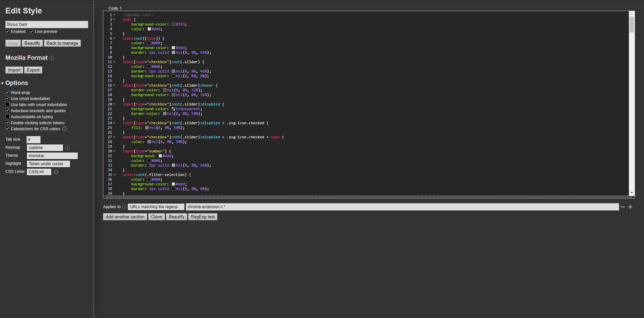The width and height of the screenshot is (644, 318).
Task: Open the Keymap dropdown showing sublime
Action: click(45, 148)
